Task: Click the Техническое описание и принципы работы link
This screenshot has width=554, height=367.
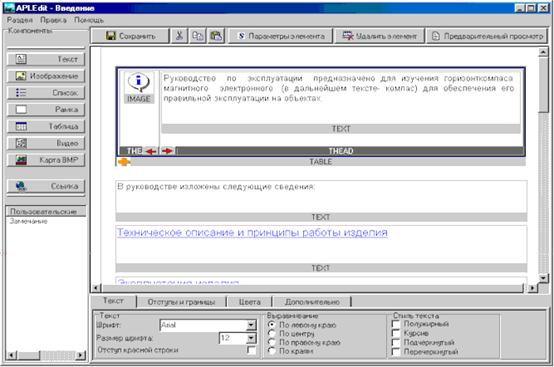Action: [x=252, y=232]
